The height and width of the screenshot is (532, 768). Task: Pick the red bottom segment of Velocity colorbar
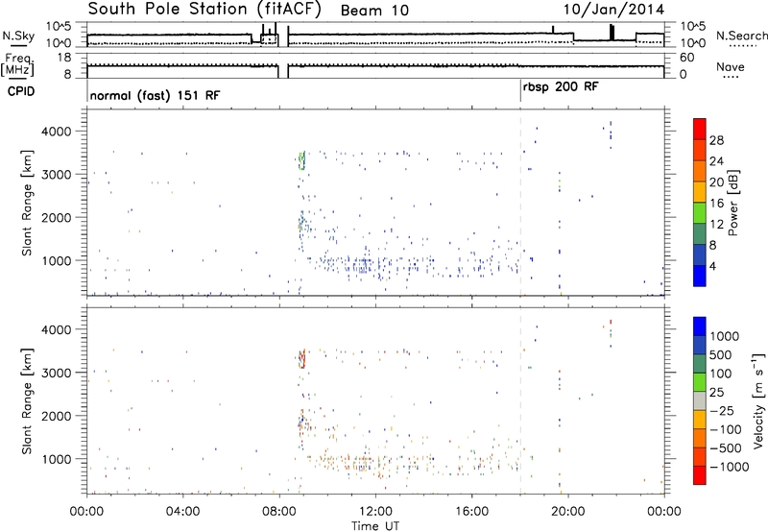pyautogui.click(x=700, y=475)
